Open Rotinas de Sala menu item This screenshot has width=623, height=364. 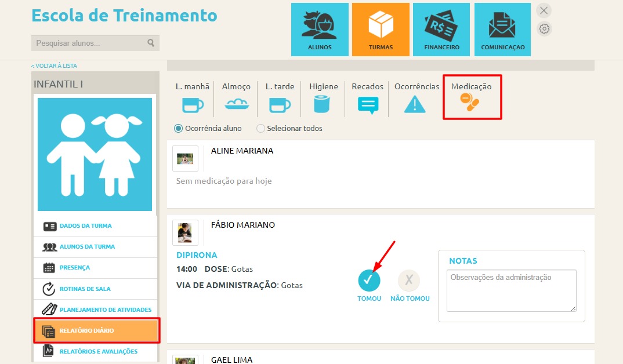coord(95,289)
